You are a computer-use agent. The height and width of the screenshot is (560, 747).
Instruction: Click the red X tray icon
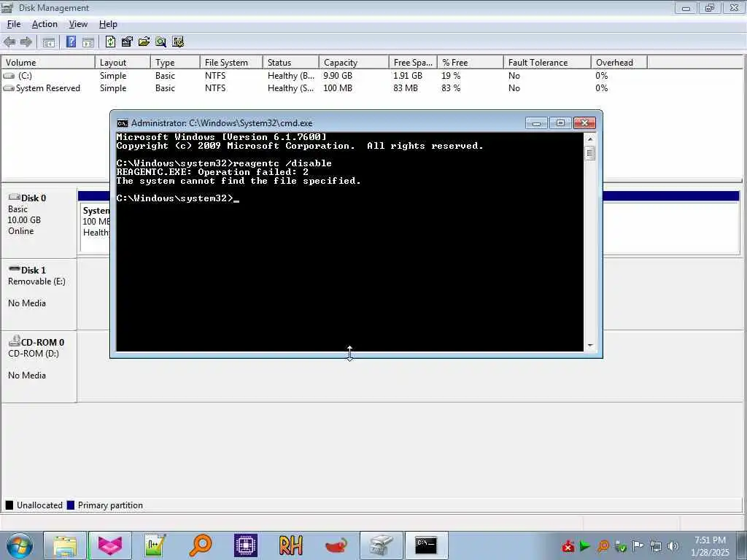[568, 546]
